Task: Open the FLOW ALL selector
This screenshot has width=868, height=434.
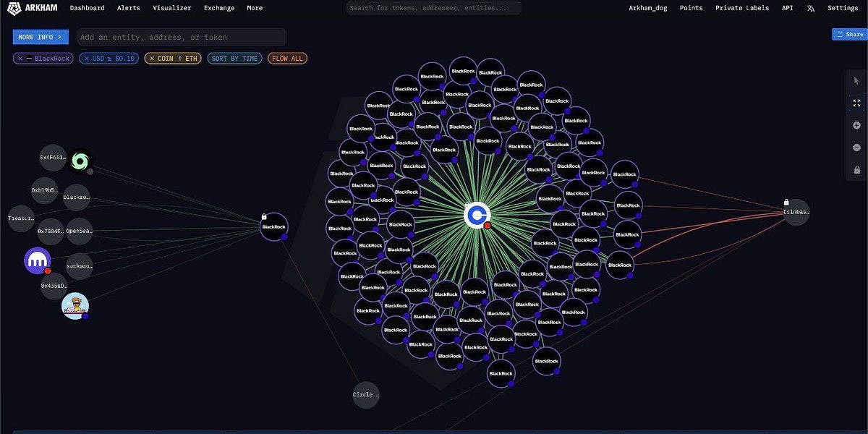Action: pos(287,59)
